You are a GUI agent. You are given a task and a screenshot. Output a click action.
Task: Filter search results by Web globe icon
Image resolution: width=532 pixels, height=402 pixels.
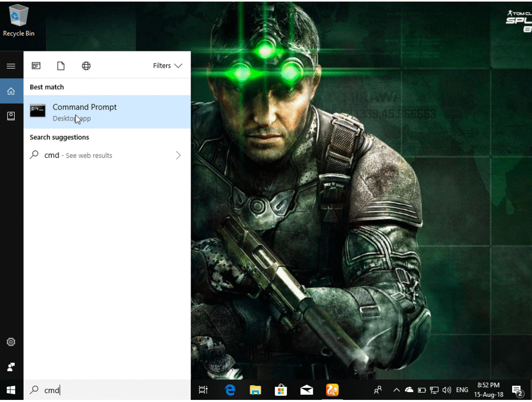pos(86,66)
